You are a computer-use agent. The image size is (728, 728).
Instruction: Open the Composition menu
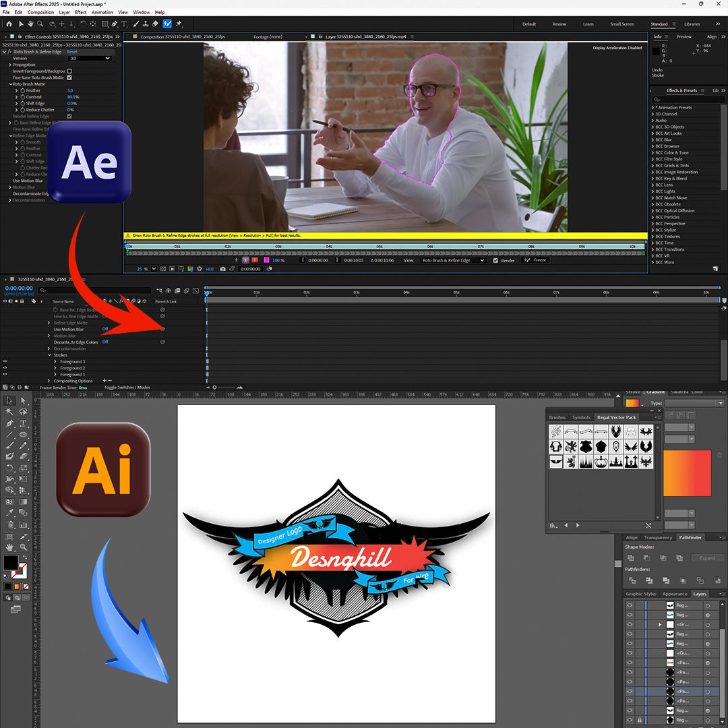point(40,11)
